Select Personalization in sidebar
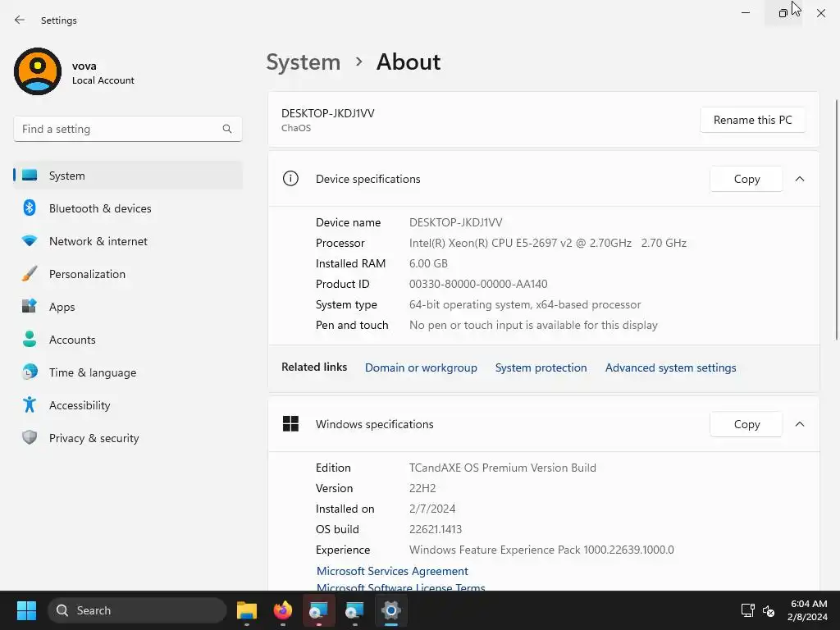The image size is (840, 630). (87, 274)
